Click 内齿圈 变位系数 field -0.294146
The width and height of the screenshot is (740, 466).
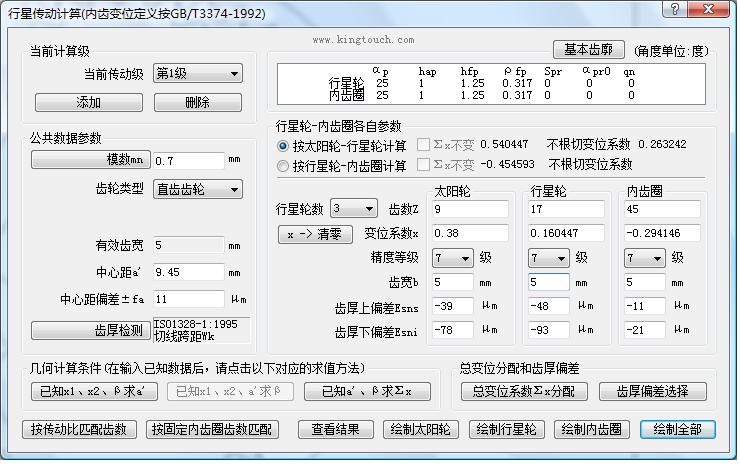(x=663, y=233)
